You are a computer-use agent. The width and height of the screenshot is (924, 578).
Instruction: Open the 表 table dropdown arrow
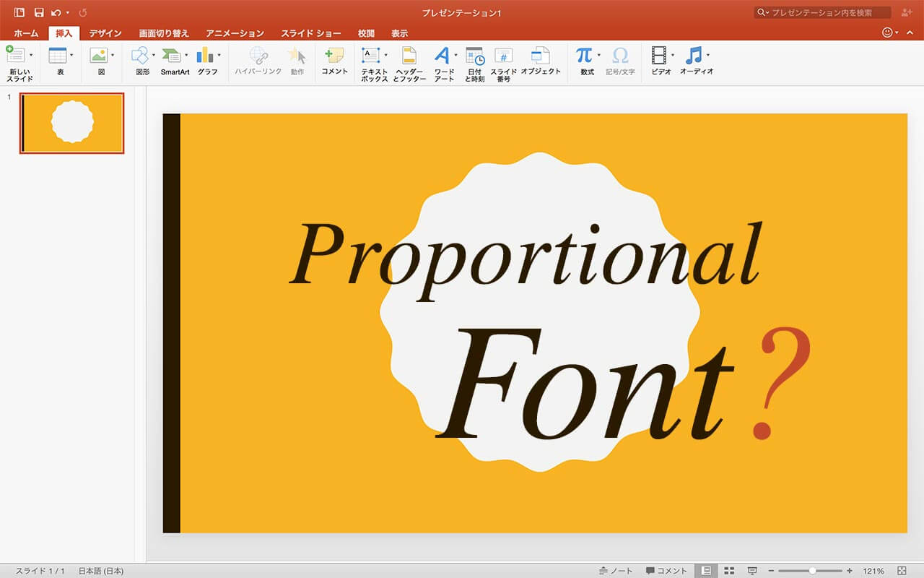71,56
